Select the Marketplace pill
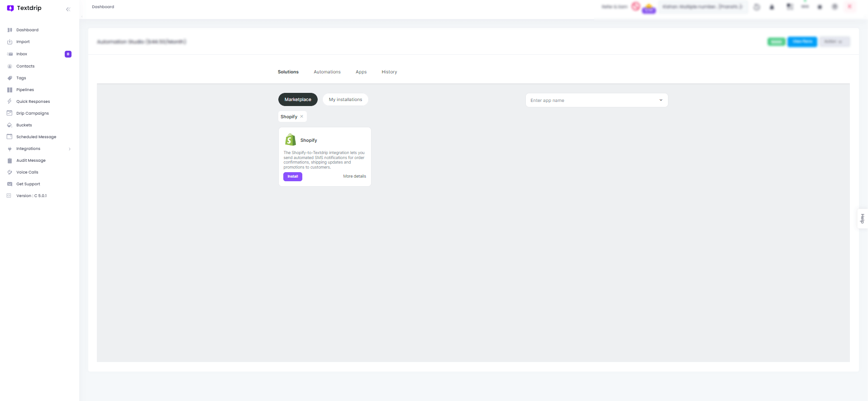The image size is (868, 401). click(x=298, y=100)
